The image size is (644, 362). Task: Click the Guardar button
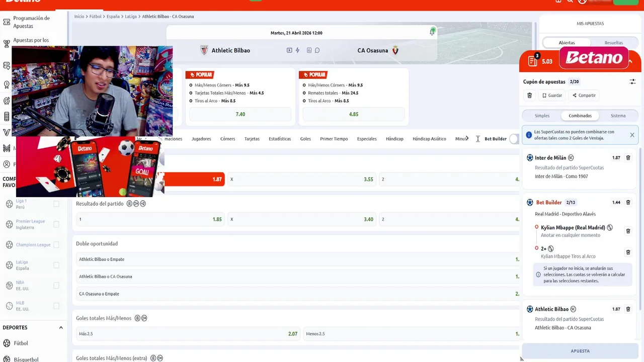[x=552, y=95]
